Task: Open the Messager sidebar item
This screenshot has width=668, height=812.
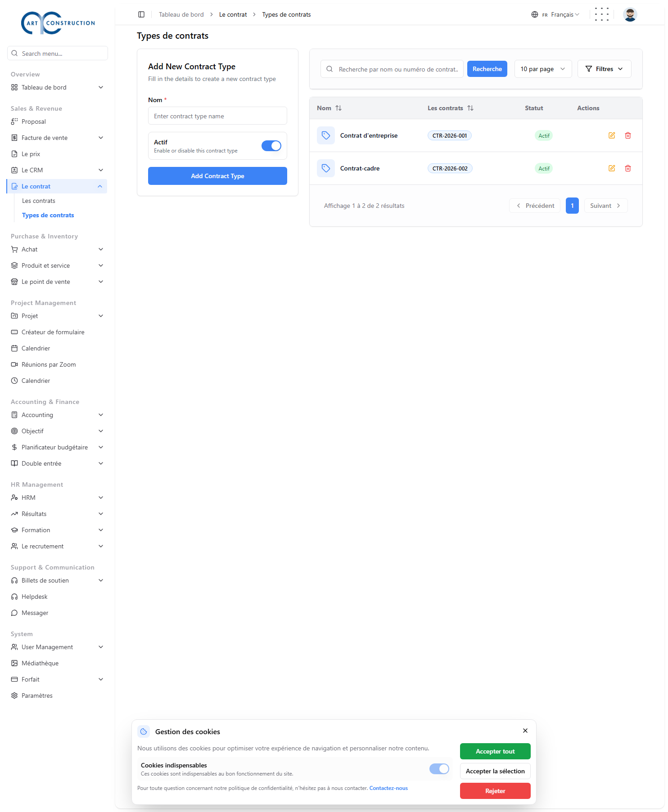Action: [57, 613]
